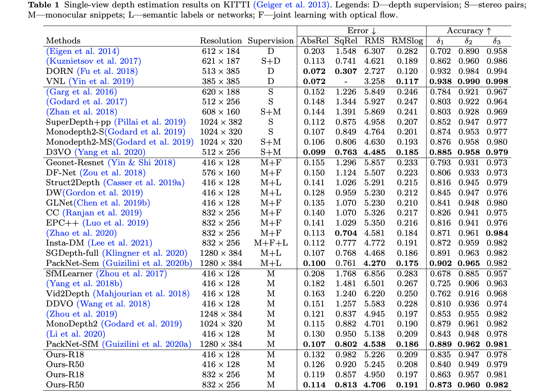Image resolution: width=552 pixels, height=392 pixels.
Task: Open the Luo et al. 2019 citation
Action: coord(116,223)
